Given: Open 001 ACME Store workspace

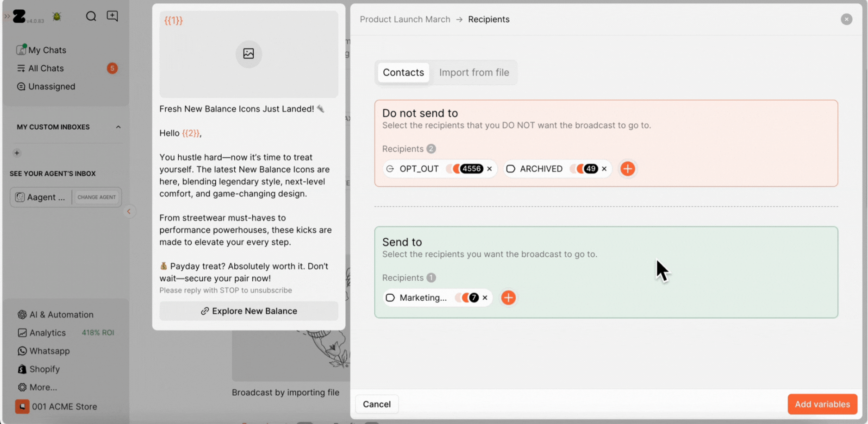Looking at the screenshot, I should pos(56,406).
